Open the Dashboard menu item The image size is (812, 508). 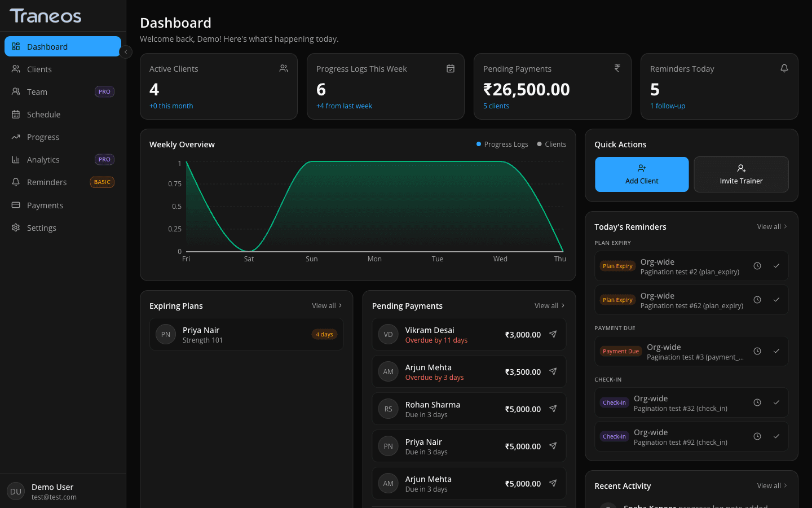pyautogui.click(x=63, y=46)
